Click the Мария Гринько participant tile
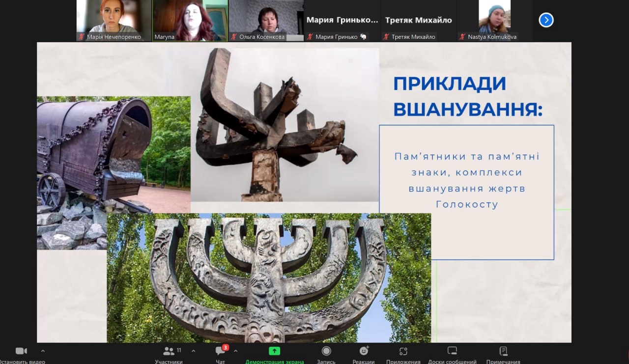The width and height of the screenshot is (629, 364). 342,20
